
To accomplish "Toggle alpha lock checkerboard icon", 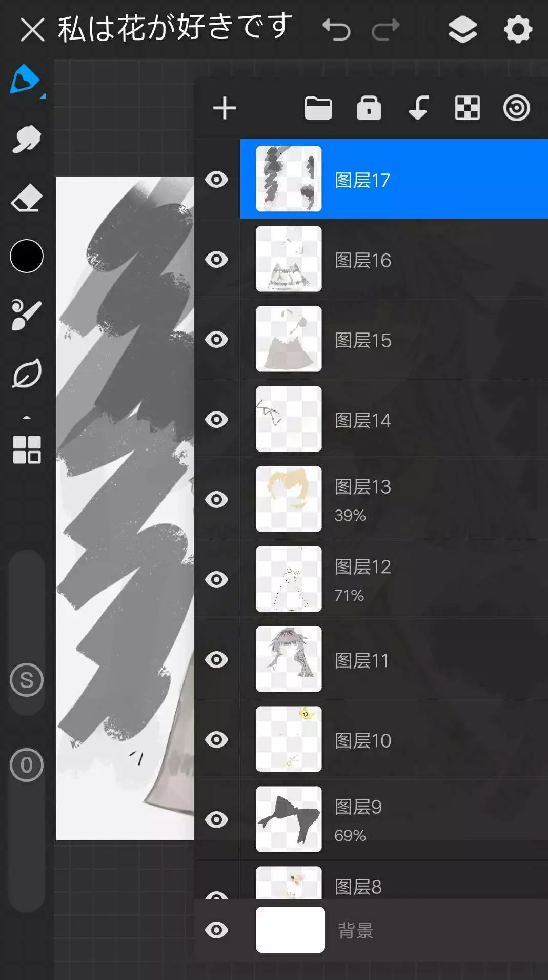I will click(x=467, y=108).
